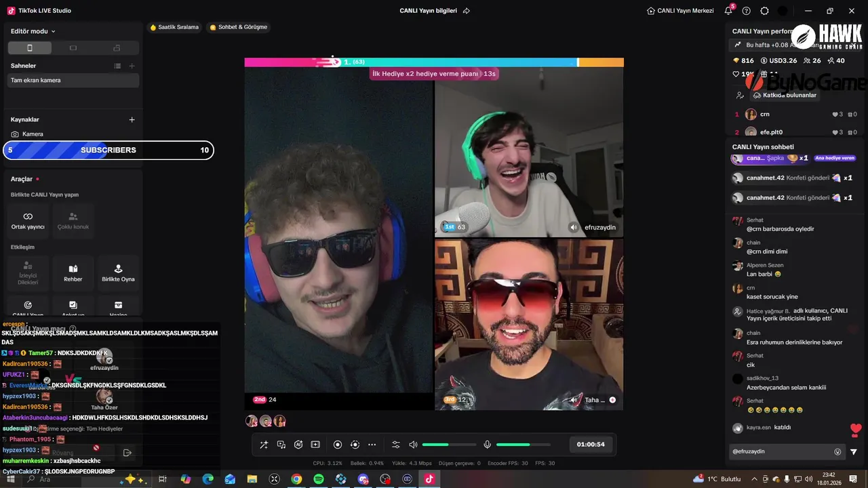Select dual-layout mode icon
Image resolution: width=868 pixels, height=488 pixels.
click(x=117, y=48)
